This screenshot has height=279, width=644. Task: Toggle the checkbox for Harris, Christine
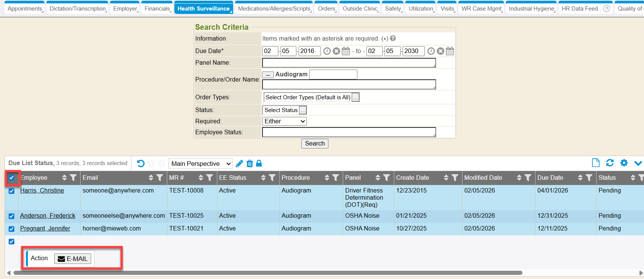pyautogui.click(x=12, y=191)
